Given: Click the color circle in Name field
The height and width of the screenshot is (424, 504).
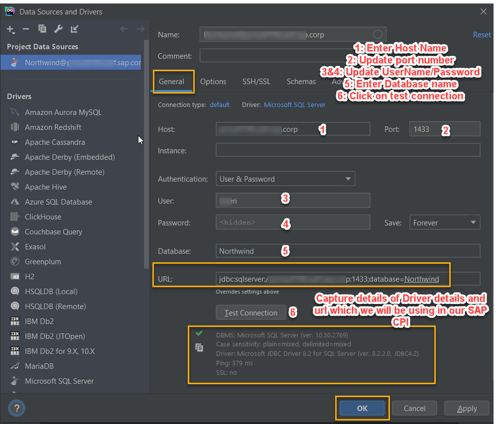Looking at the screenshot, I should pyautogui.click(x=378, y=34).
